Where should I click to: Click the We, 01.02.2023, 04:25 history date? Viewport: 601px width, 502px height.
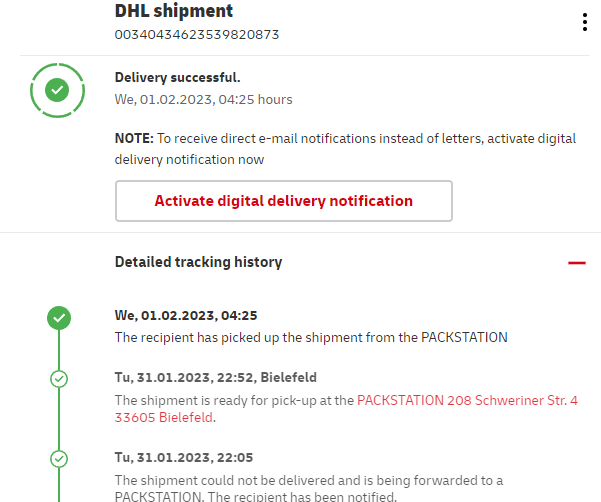186,315
